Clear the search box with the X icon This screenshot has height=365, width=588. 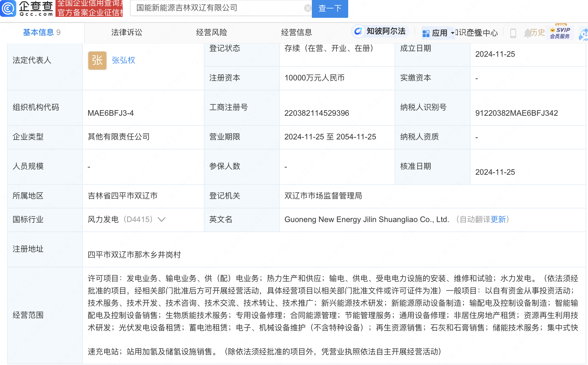(308, 8)
